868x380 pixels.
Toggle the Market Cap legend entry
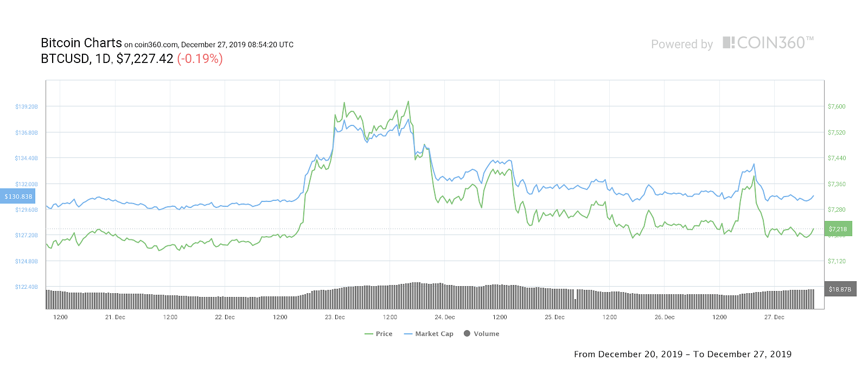(x=429, y=334)
